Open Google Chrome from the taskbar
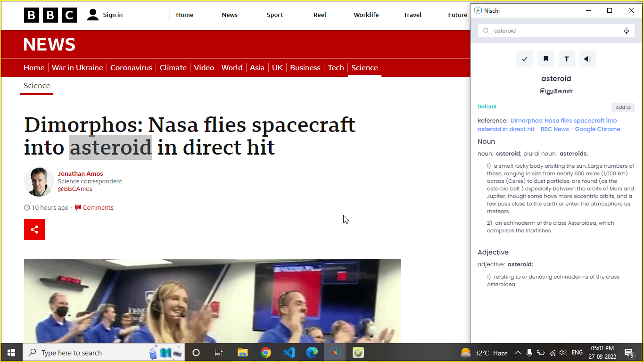This screenshot has width=644, height=362. [266, 353]
